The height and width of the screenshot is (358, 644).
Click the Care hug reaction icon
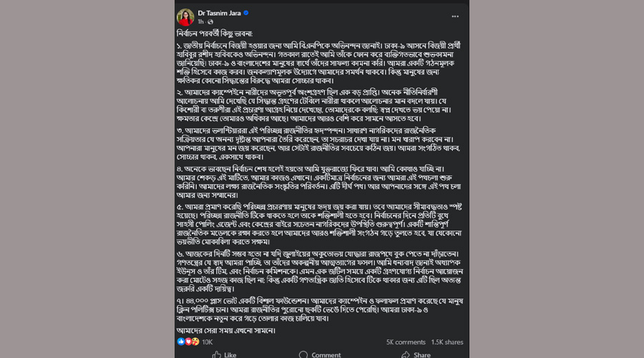click(195, 342)
